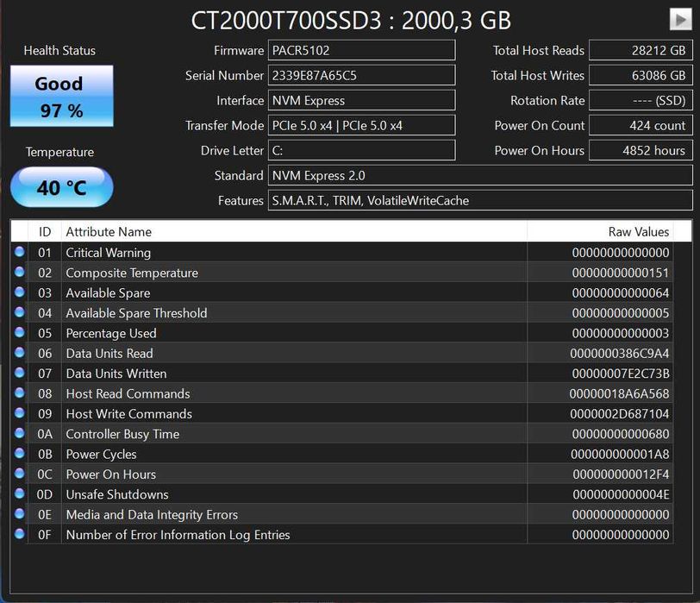Click the Attribute Name column header

(294, 231)
